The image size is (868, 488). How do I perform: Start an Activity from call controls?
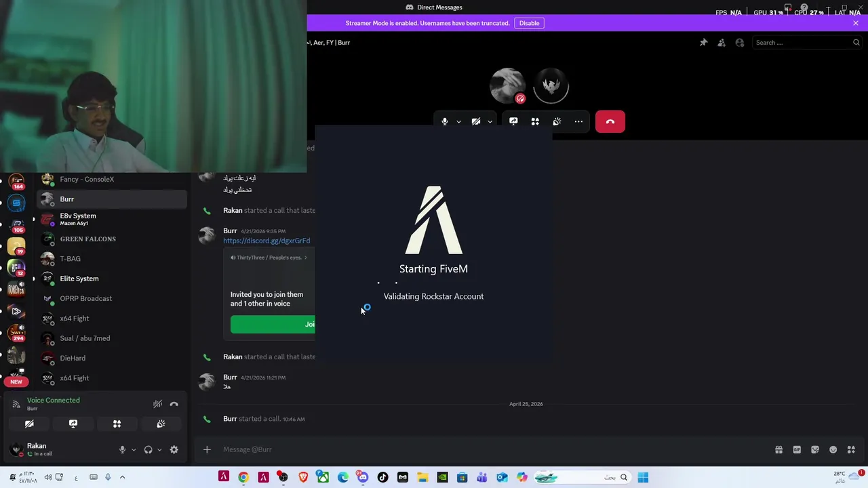535,121
